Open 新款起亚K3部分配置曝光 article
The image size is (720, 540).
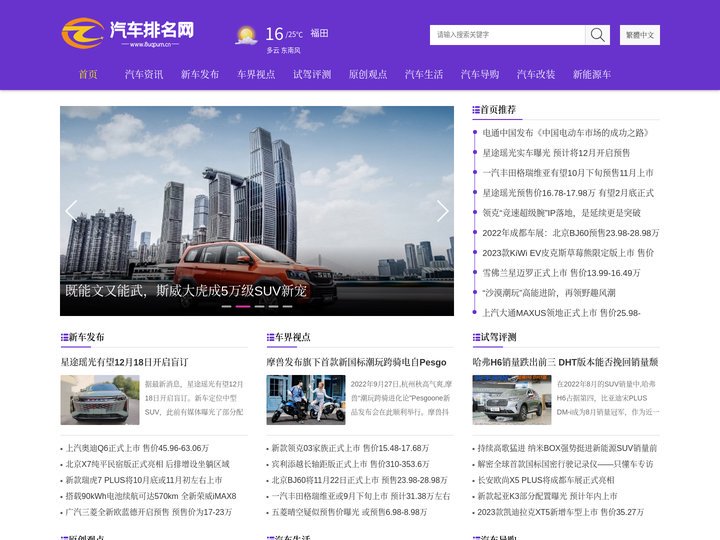pos(547,496)
